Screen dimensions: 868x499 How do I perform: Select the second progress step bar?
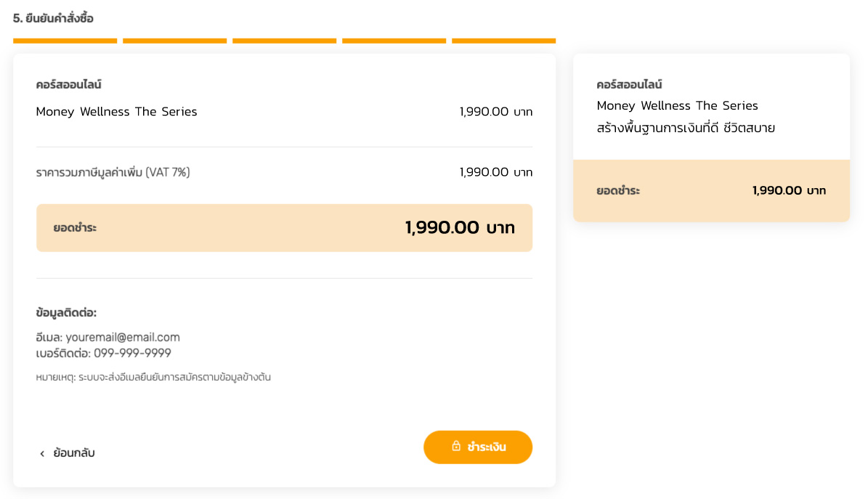point(174,41)
